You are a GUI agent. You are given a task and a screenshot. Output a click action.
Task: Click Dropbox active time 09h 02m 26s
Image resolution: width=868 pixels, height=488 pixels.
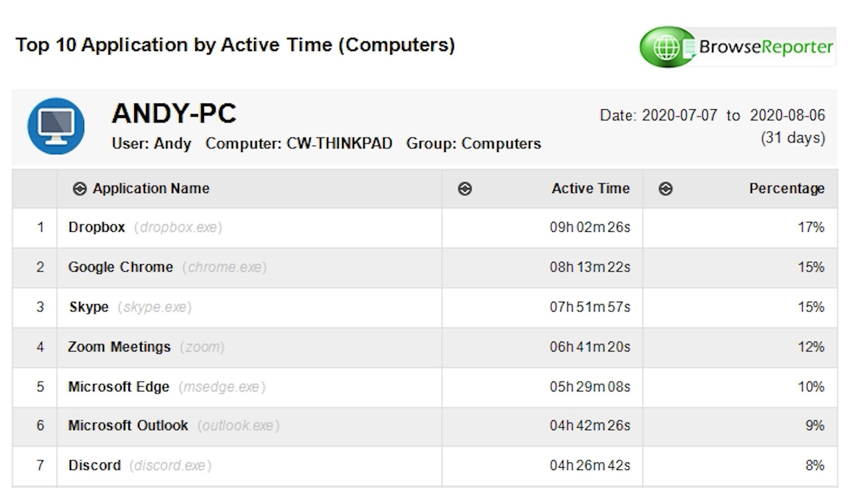click(590, 227)
